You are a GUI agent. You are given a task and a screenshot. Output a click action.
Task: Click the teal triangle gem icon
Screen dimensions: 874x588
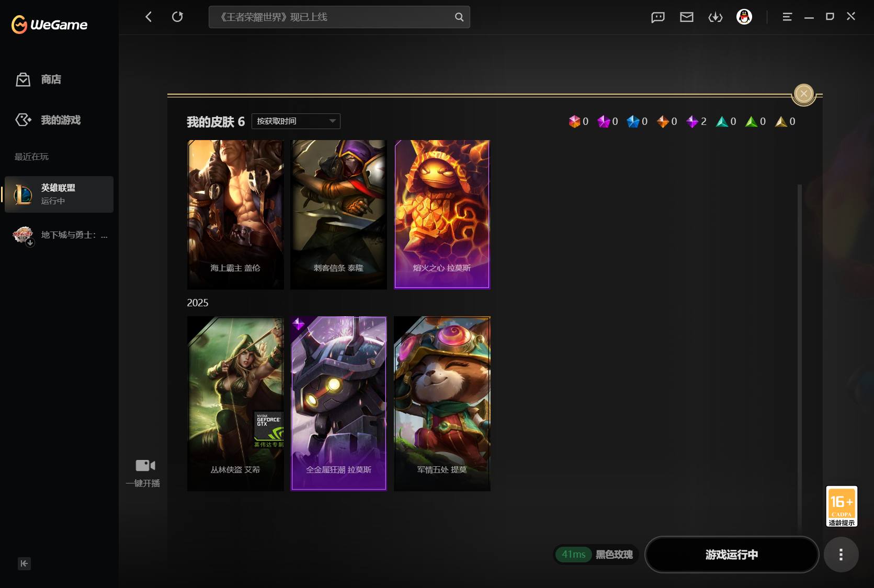[x=722, y=121]
